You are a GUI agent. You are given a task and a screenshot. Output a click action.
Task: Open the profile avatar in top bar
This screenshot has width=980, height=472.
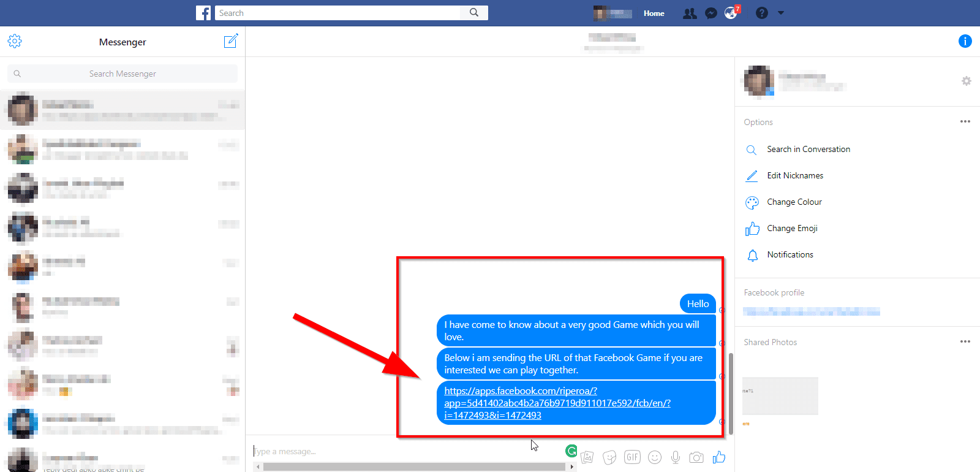tap(600, 13)
